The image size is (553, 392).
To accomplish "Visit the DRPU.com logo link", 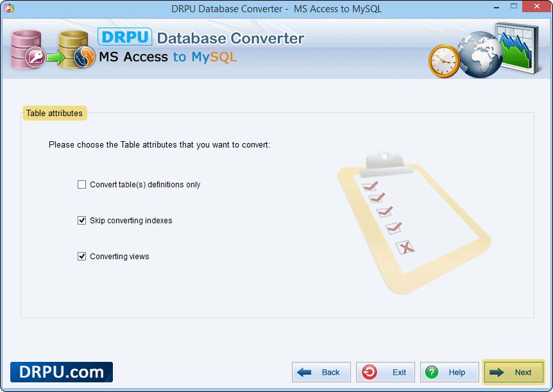I will click(x=62, y=372).
